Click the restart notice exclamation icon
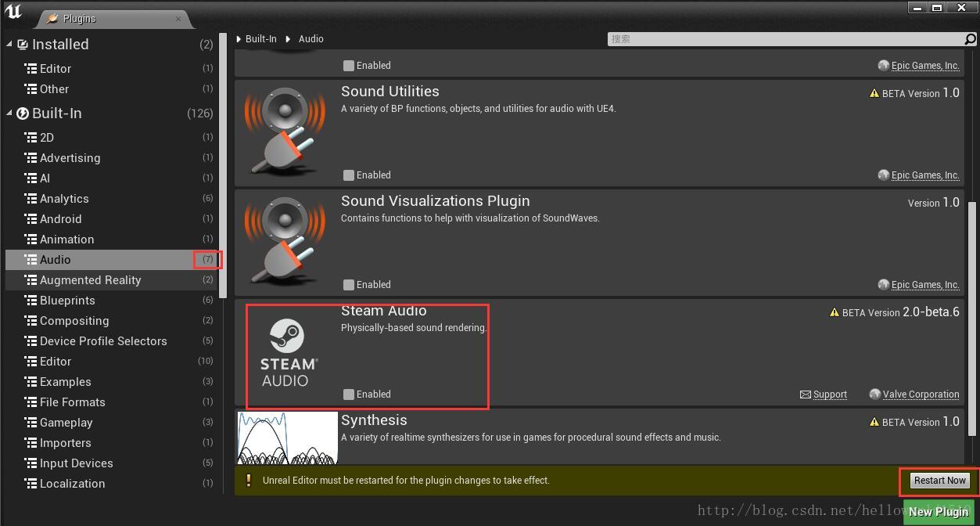 tap(249, 481)
